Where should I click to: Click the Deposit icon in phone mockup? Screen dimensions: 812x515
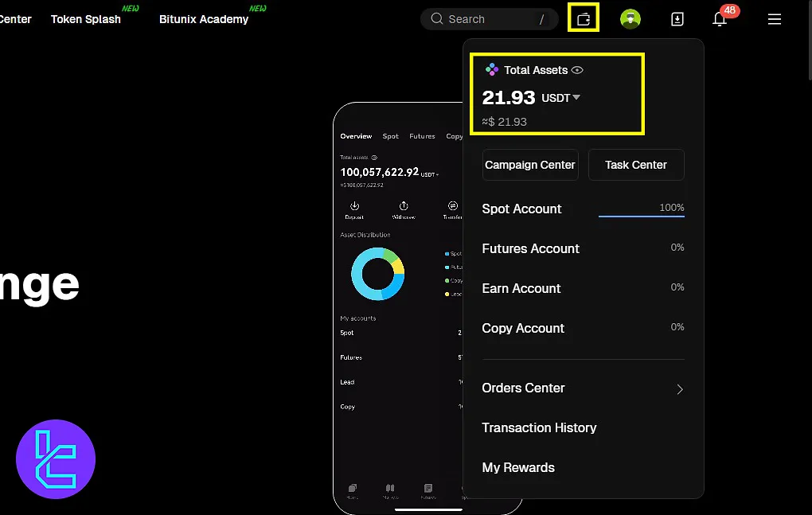tap(354, 206)
